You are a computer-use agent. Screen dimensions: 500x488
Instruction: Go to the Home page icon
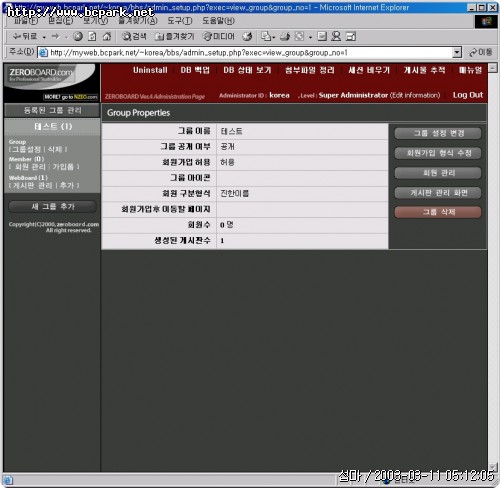[107, 36]
